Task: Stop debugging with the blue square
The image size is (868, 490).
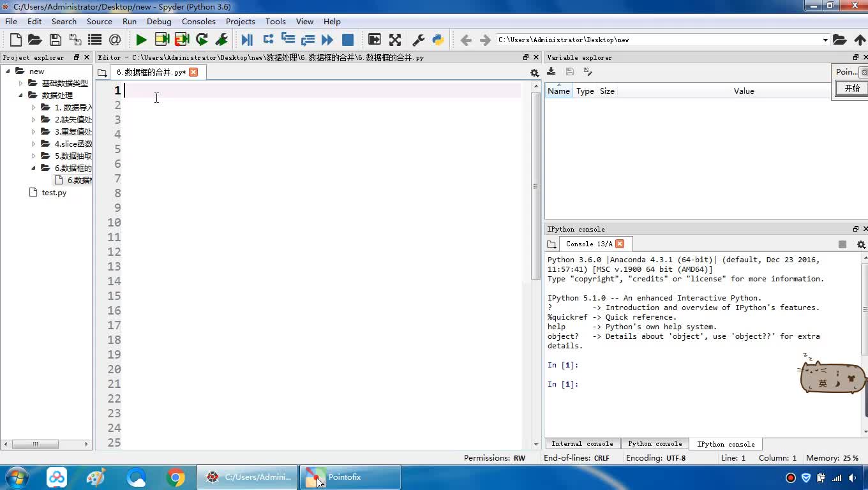Action: (348, 40)
